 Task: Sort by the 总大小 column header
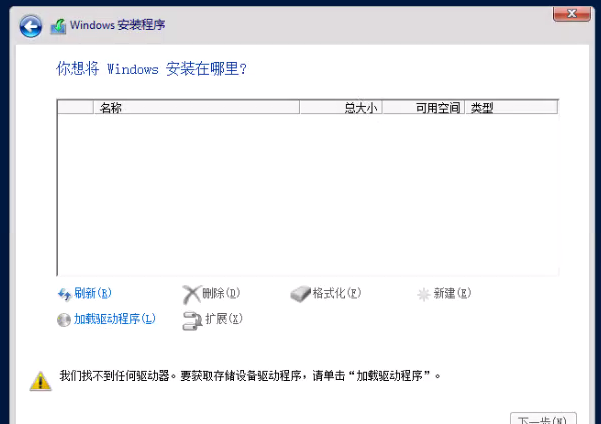click(341, 107)
